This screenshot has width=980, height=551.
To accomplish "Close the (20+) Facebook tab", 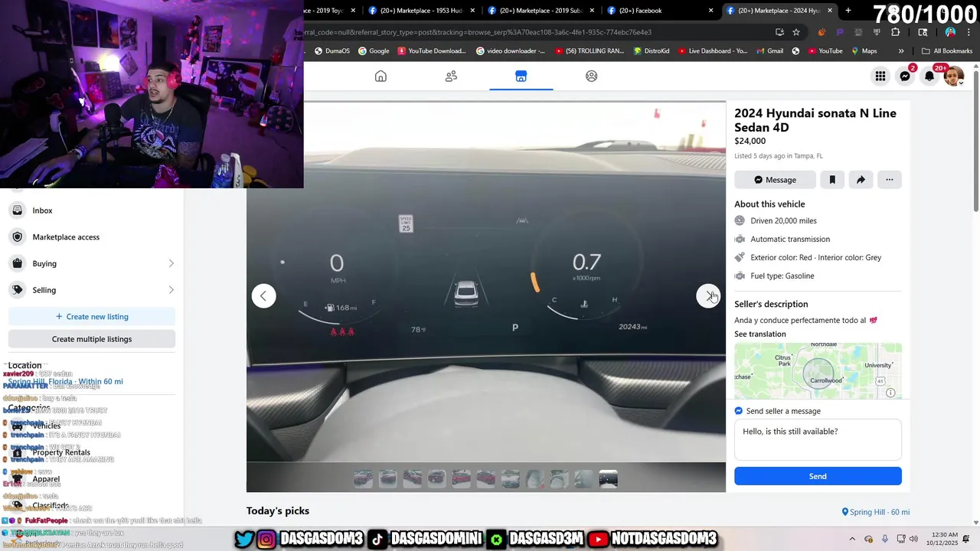I will click(x=711, y=11).
